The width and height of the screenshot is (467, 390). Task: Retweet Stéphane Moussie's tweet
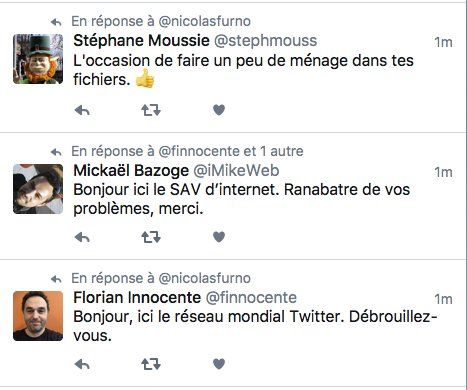(x=151, y=110)
